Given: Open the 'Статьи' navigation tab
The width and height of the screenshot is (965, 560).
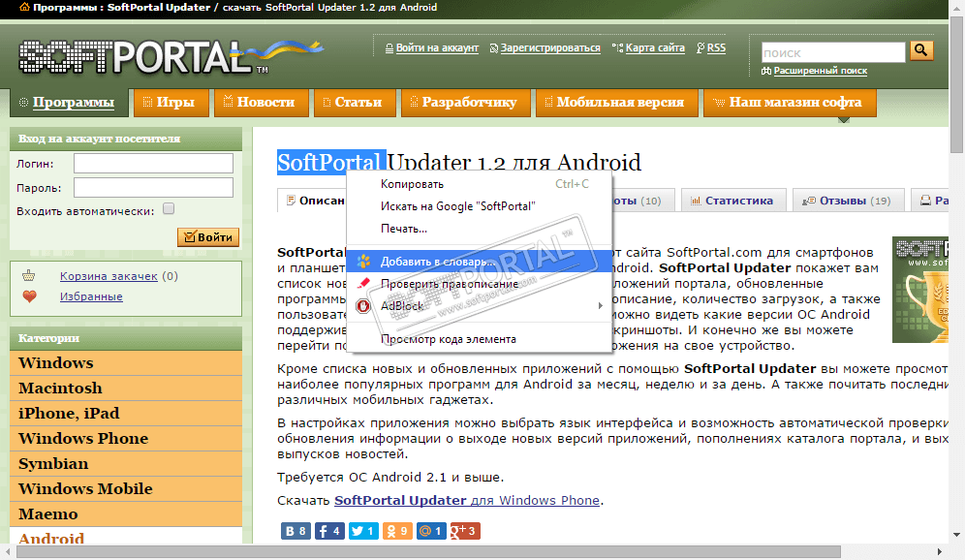Looking at the screenshot, I should [354, 102].
